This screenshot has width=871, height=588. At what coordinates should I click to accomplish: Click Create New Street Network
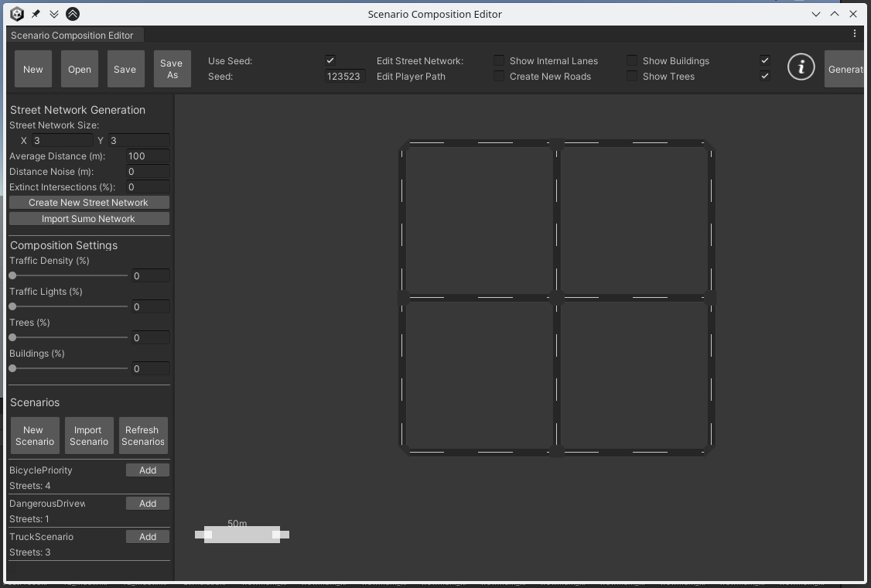(x=89, y=202)
